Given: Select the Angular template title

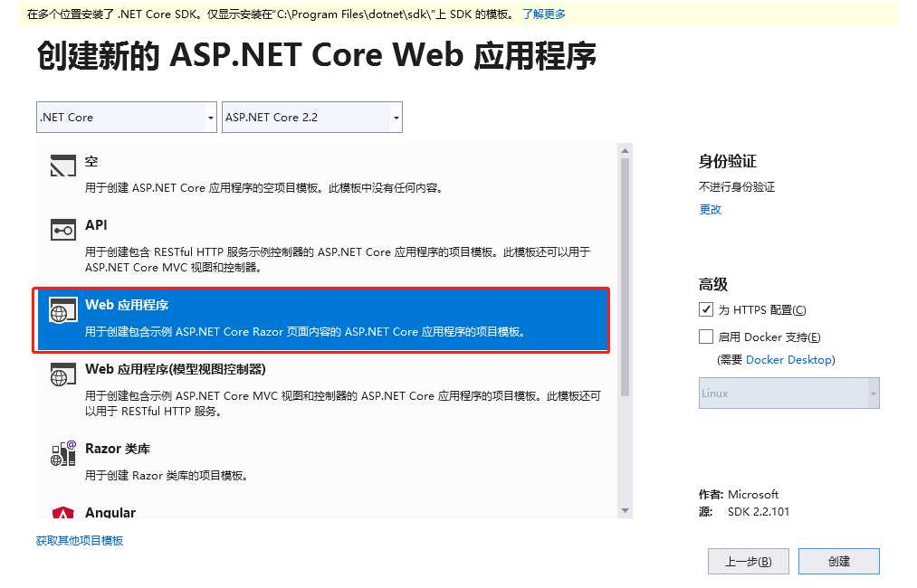Looking at the screenshot, I should coord(110,513).
